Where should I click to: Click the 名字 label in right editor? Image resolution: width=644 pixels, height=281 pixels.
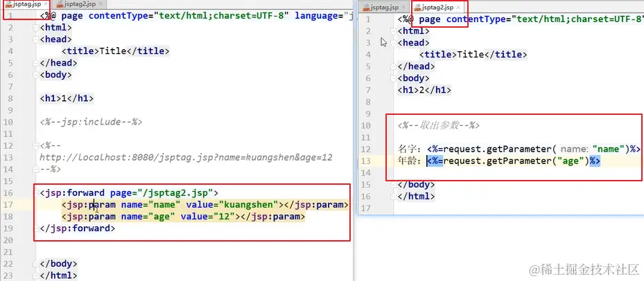409,149
